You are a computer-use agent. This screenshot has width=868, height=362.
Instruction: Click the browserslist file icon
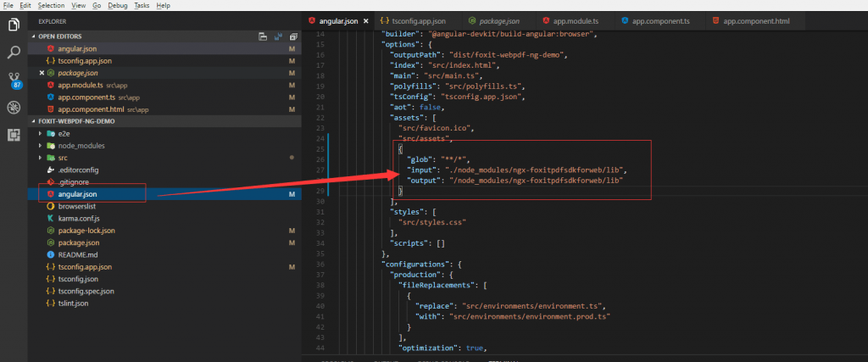coord(50,207)
